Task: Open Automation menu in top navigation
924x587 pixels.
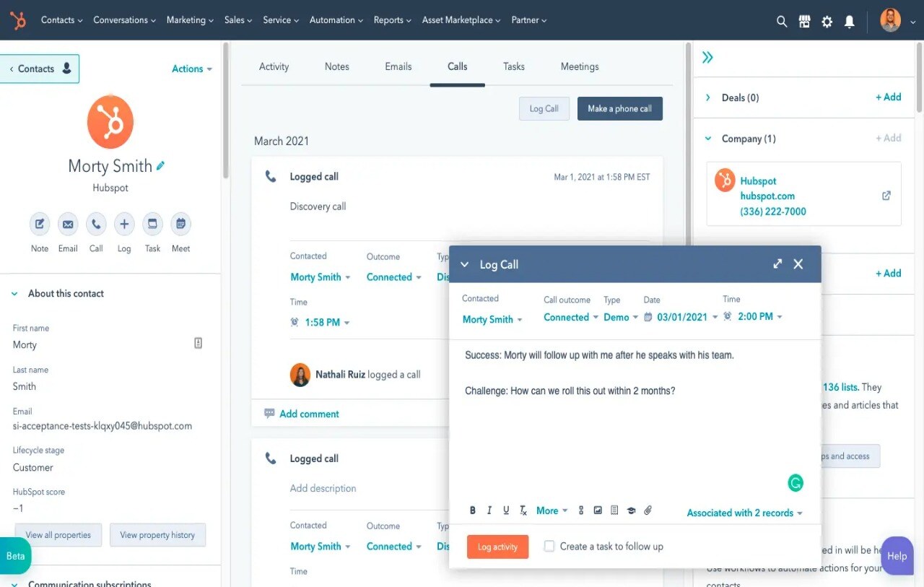Action: point(336,20)
